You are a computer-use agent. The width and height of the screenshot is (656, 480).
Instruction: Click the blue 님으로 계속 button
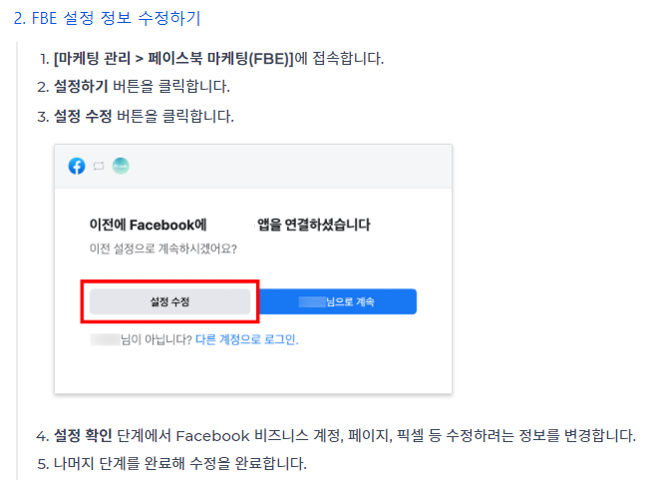[338, 301]
